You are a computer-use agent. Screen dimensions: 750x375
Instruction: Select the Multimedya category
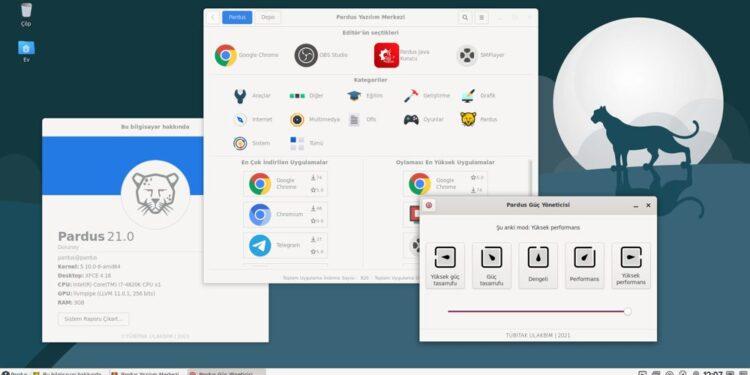(315, 120)
